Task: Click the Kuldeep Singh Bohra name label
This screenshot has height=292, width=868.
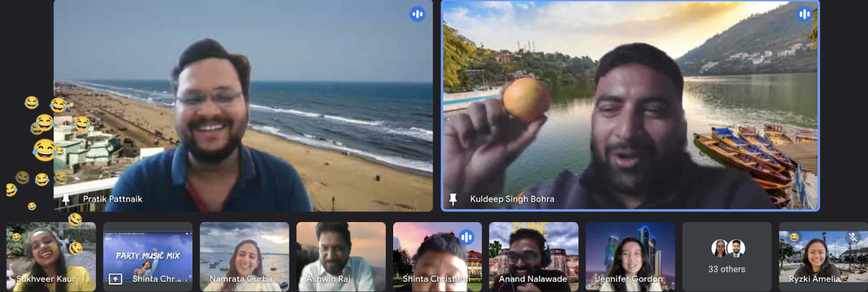Action: (x=512, y=199)
